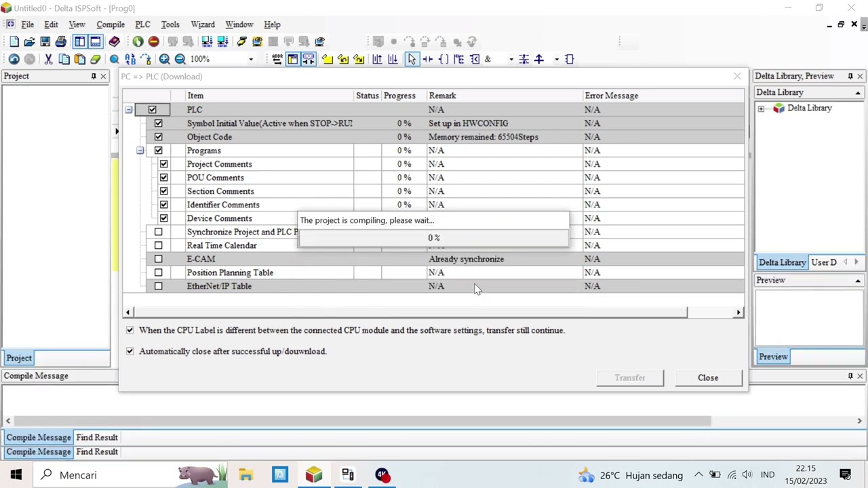This screenshot has width=868, height=488.
Task: Toggle Automatically close after successful download checkbox
Action: [x=130, y=351]
